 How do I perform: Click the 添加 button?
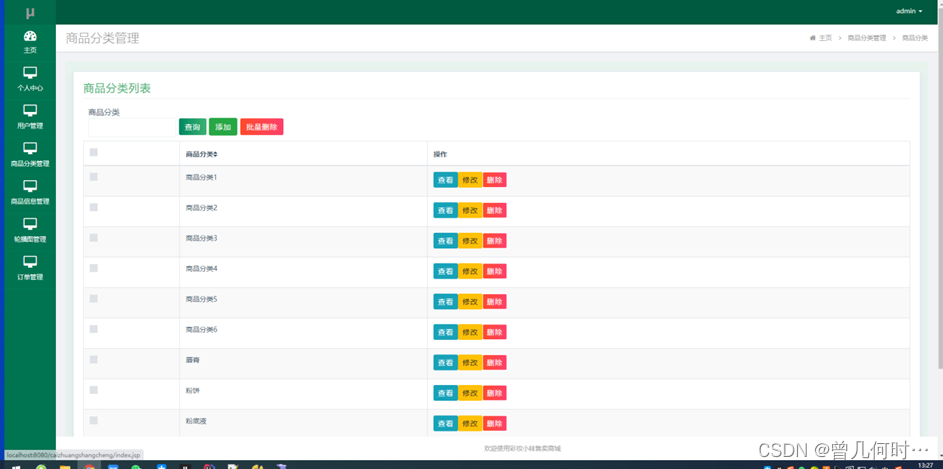223,127
